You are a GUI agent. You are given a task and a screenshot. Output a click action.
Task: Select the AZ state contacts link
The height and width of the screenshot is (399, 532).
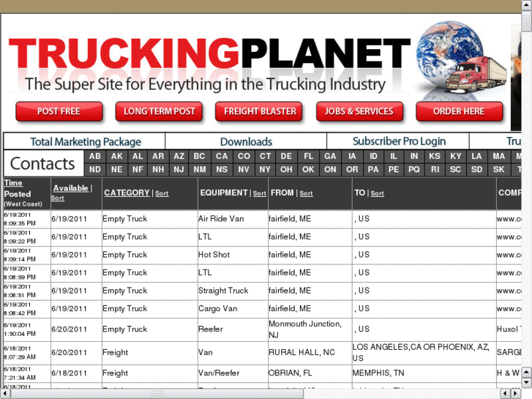[x=179, y=156]
